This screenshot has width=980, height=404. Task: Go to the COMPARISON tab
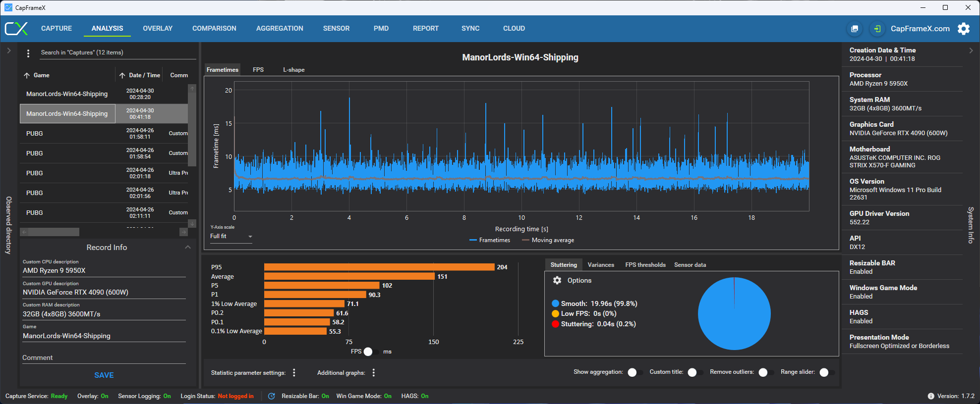[x=214, y=28]
